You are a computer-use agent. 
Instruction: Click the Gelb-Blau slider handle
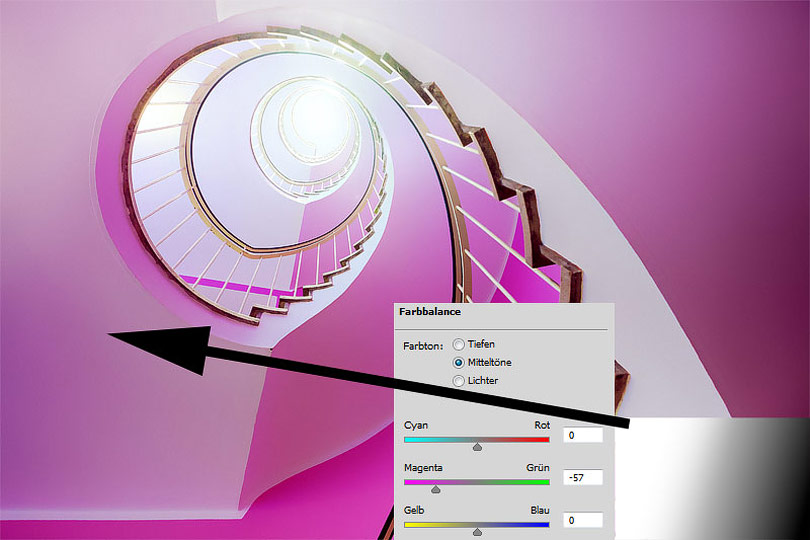[x=477, y=532]
